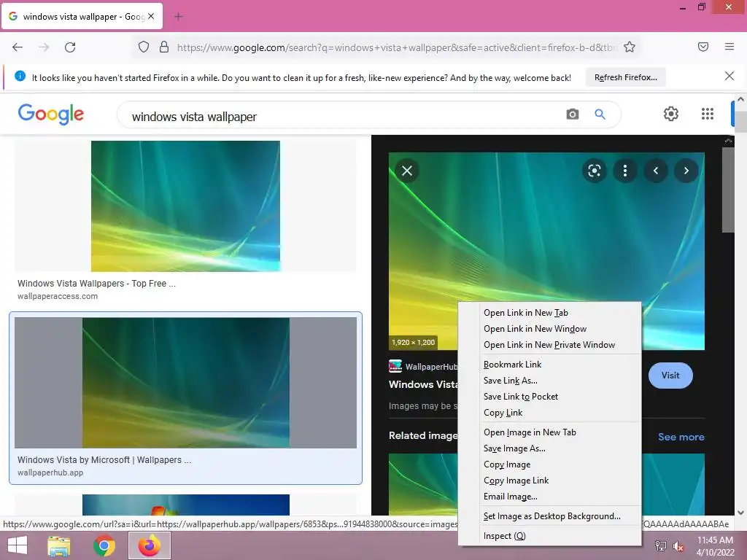Choose Open Link in New Private Window
This screenshot has width=747, height=560.
(x=549, y=345)
